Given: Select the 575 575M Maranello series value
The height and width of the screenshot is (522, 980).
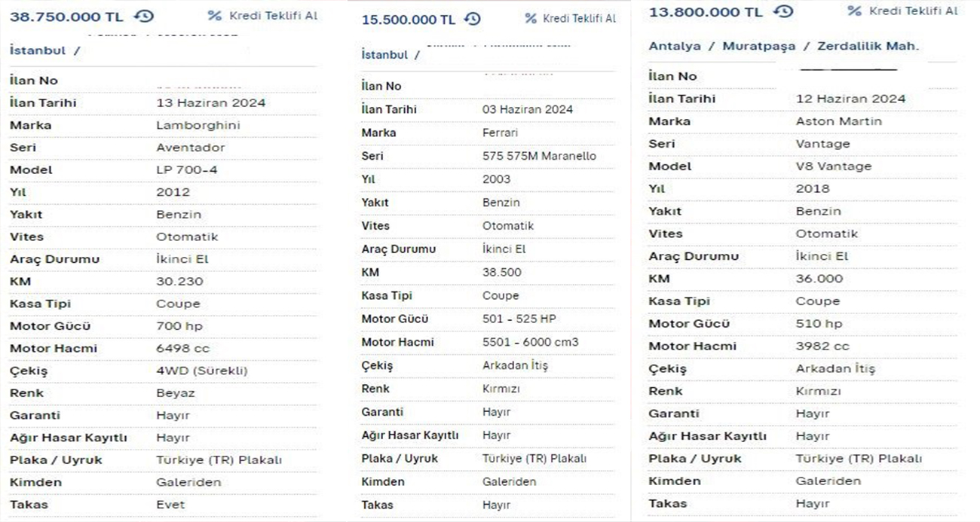Looking at the screenshot, I should click(x=539, y=156).
